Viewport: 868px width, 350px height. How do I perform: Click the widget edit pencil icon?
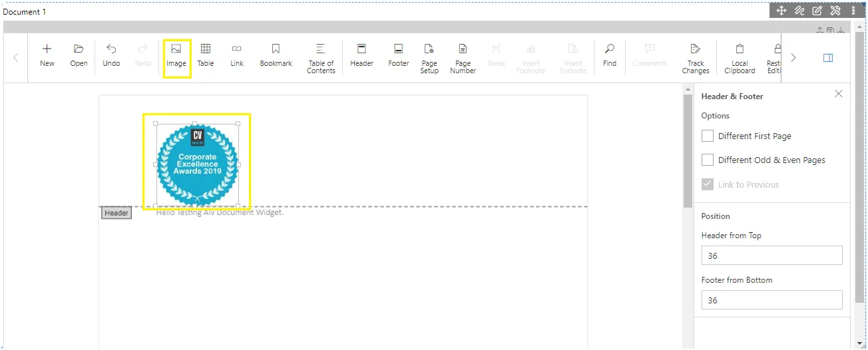tap(817, 11)
